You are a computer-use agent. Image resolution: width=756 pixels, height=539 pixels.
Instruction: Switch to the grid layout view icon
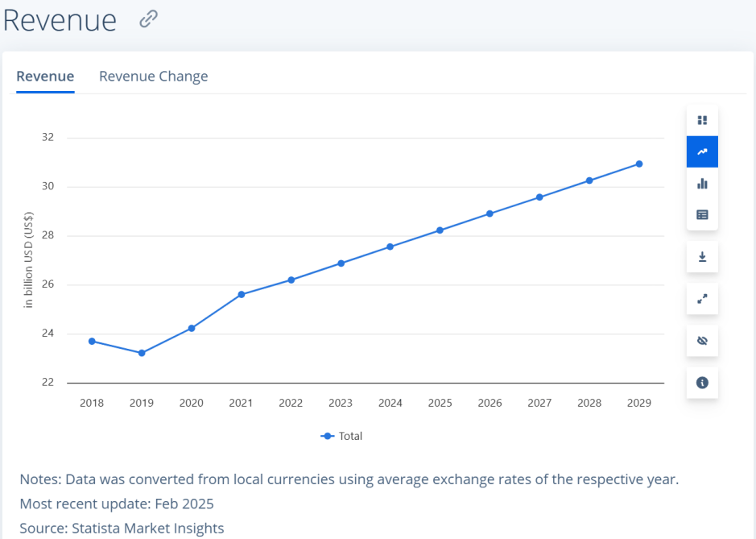pyautogui.click(x=702, y=120)
